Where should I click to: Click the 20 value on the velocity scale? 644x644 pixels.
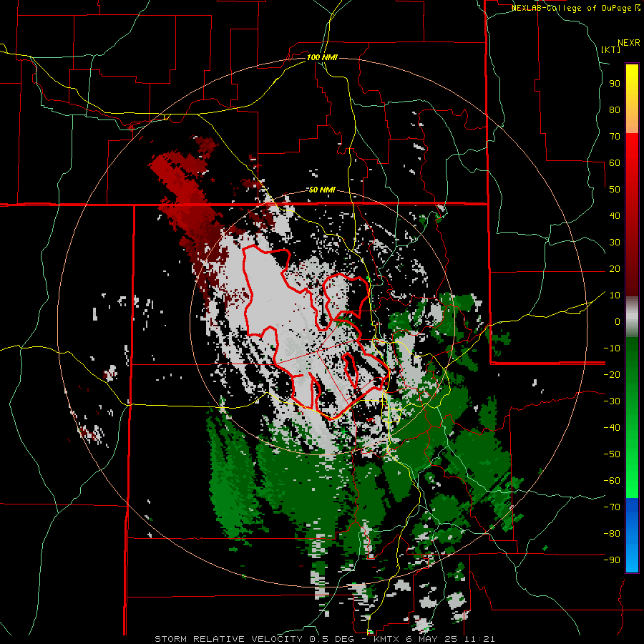click(615, 268)
